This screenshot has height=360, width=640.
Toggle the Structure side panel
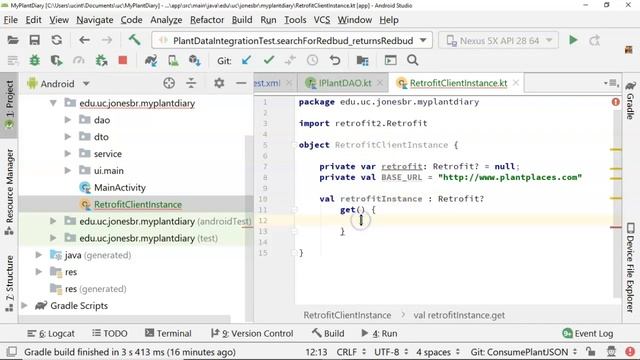click(x=9, y=284)
